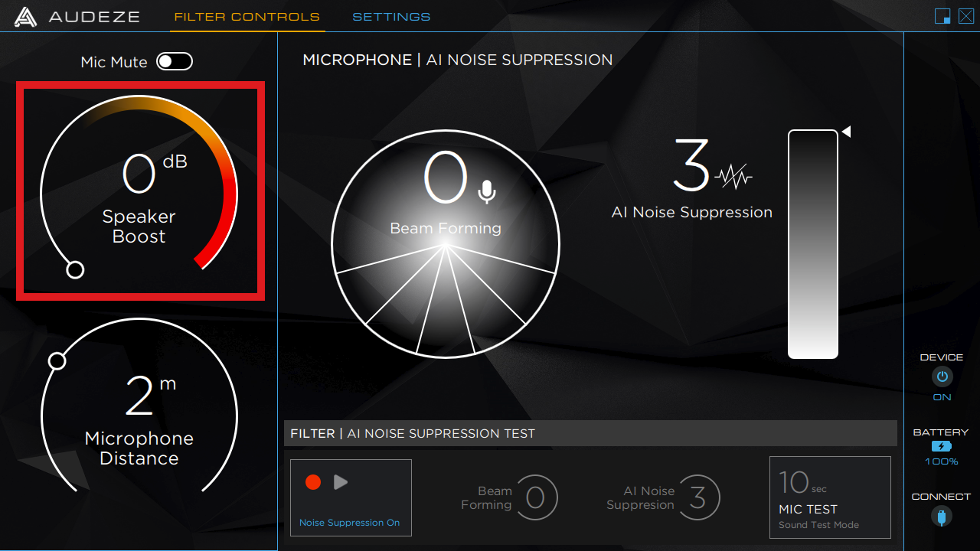Click the Connect USB icon

941,516
